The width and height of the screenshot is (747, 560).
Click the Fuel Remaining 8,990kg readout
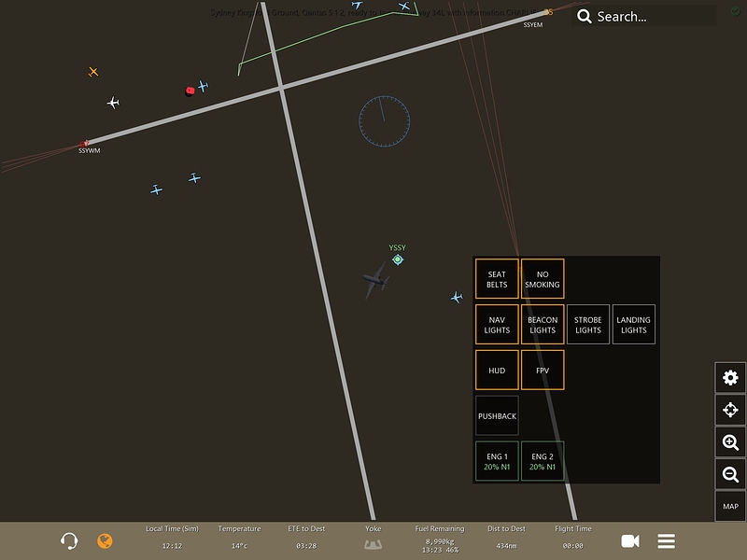440,539
